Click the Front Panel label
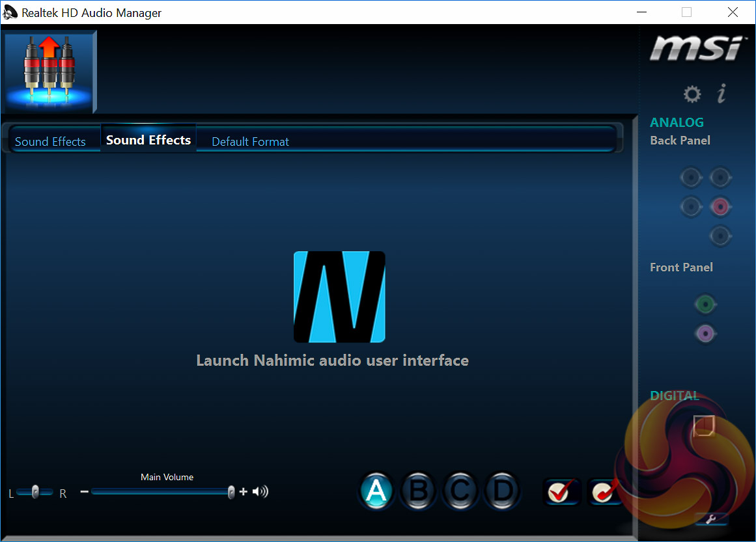The width and height of the screenshot is (756, 542). (x=680, y=267)
